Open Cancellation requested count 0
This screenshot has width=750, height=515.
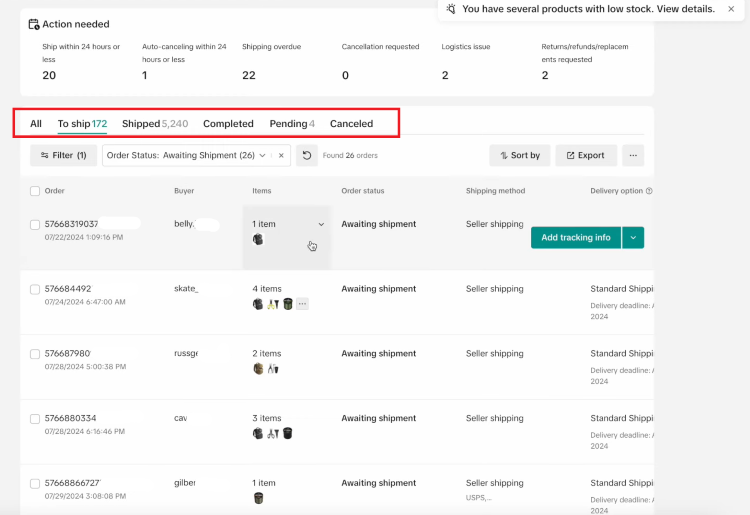[x=345, y=76]
